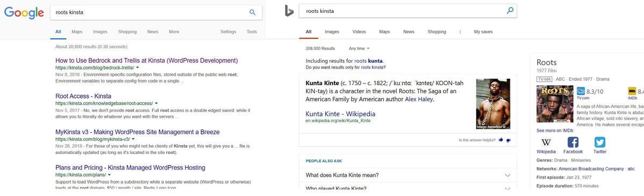Select Bing's All tab
The width and height of the screenshot is (644, 196).
coord(309,32)
